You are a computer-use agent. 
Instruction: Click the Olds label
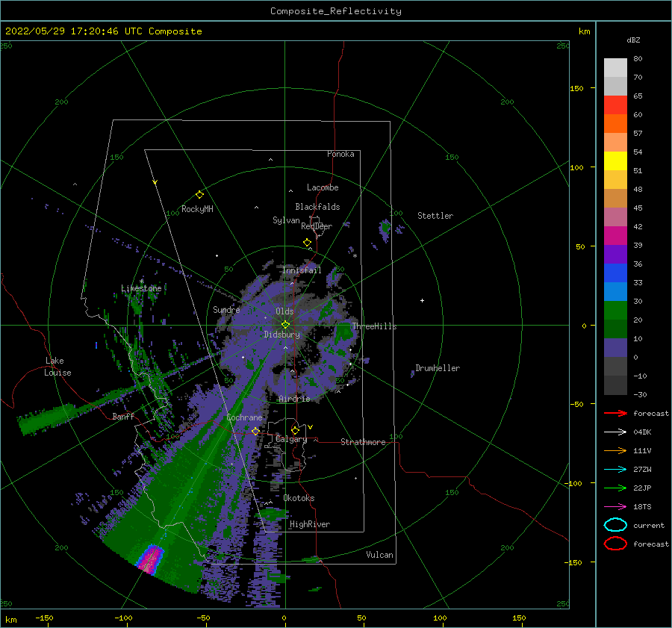tap(284, 311)
